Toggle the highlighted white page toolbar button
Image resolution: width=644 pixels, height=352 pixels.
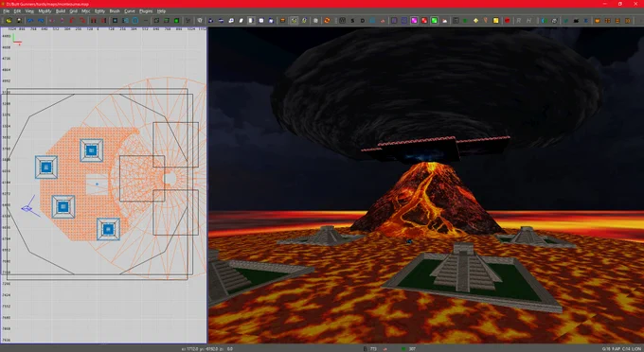pyautogui.click(x=251, y=20)
